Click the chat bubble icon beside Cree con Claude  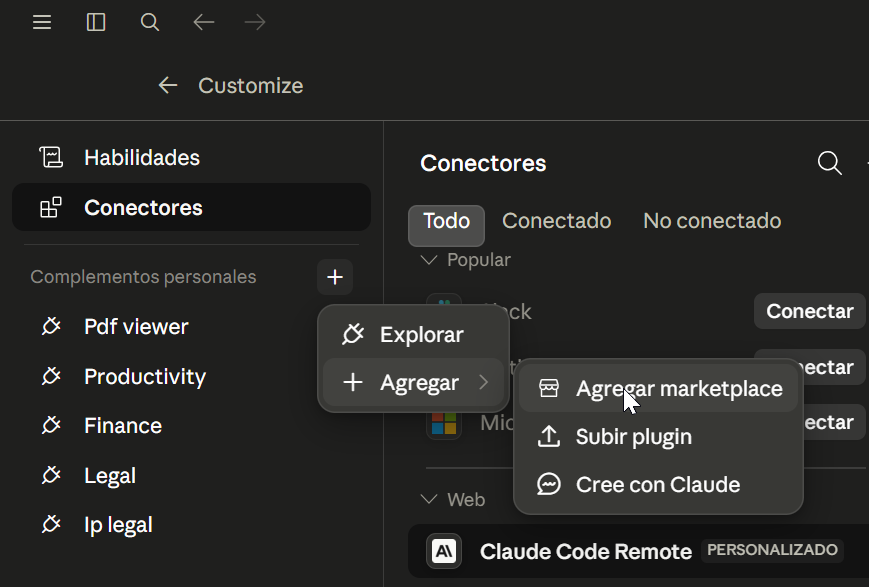(x=549, y=484)
